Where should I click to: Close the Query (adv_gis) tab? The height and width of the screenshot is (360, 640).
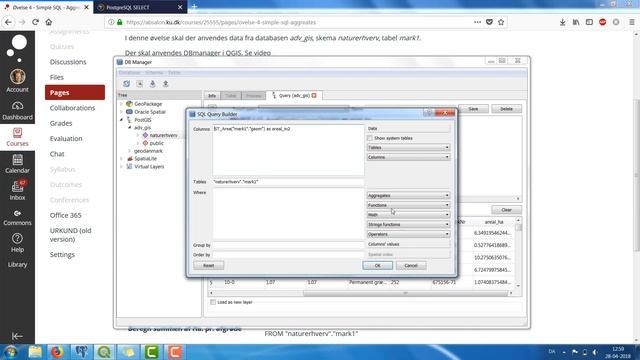coord(314,96)
